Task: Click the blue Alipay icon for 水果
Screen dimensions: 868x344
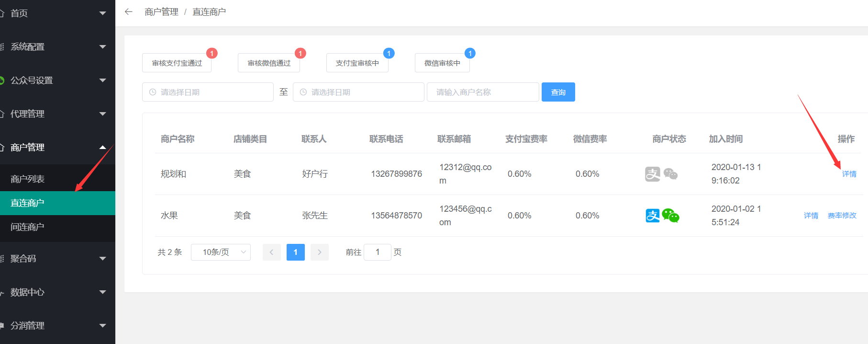Action: coord(652,216)
